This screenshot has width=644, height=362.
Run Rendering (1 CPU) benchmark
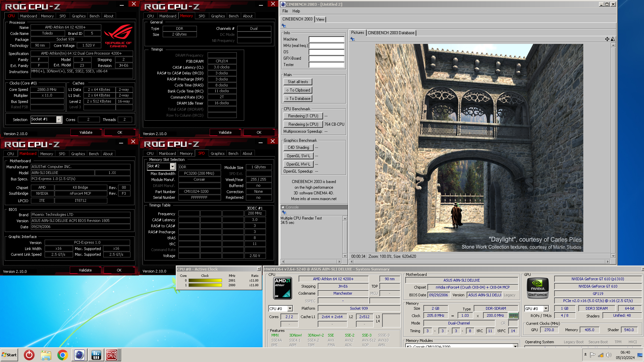303,116
